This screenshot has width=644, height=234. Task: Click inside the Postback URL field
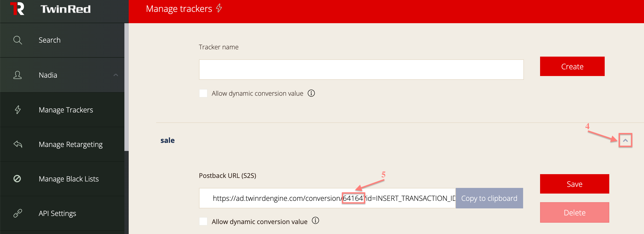(x=327, y=198)
